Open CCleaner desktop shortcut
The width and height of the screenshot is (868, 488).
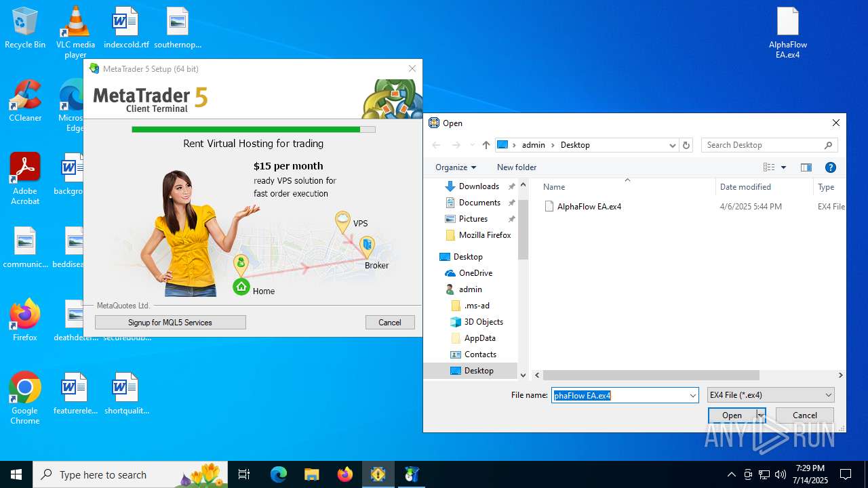(x=25, y=101)
